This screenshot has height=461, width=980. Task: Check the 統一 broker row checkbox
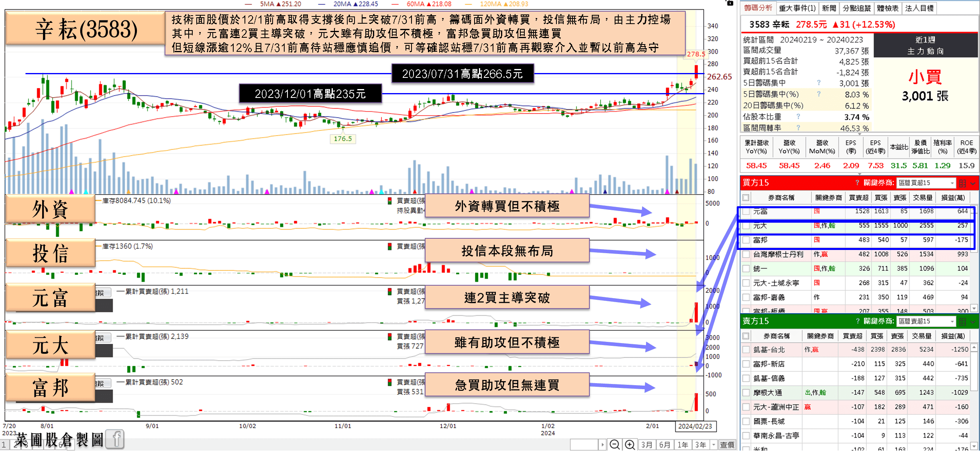point(746,269)
